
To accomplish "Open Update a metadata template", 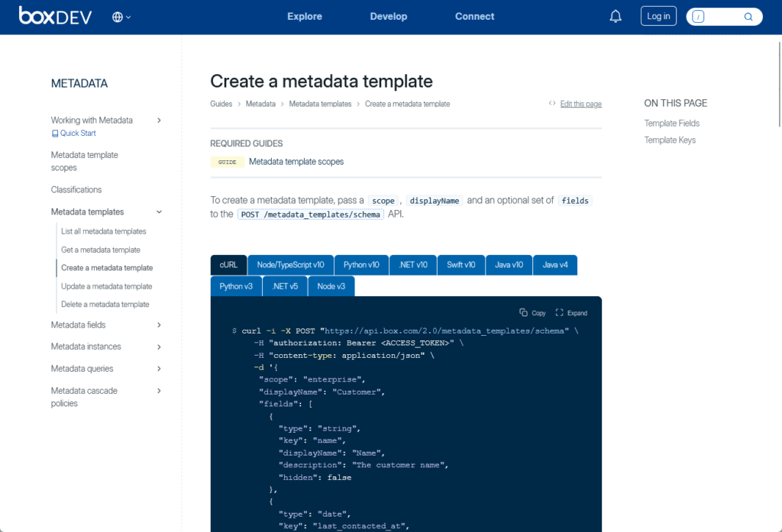I will pos(107,286).
